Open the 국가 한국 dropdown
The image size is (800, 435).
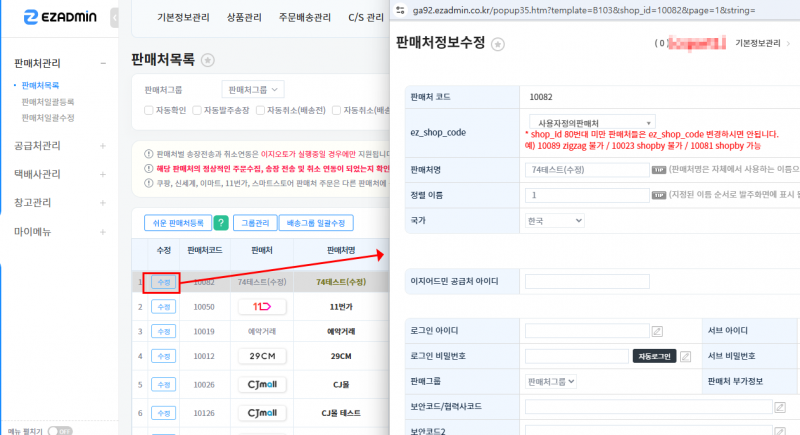click(x=554, y=221)
